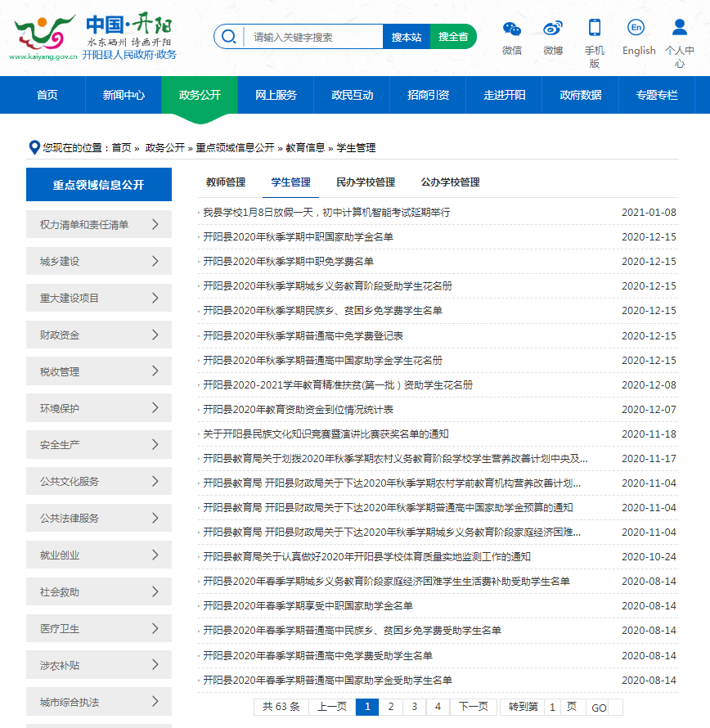Click the mobile version (手机版) phone icon
Screen dimensions: 710x728
(595, 28)
